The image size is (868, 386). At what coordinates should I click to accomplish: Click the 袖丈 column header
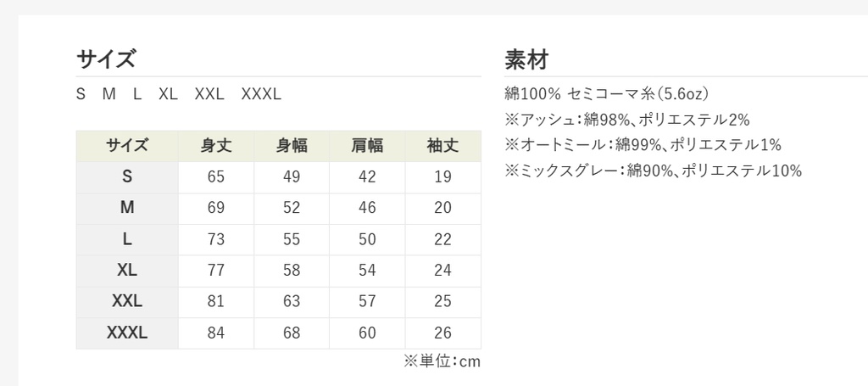click(x=442, y=146)
